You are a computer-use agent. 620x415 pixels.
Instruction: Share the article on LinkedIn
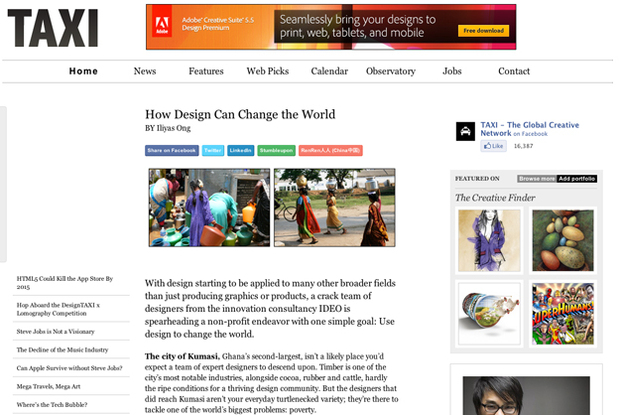coord(240,151)
